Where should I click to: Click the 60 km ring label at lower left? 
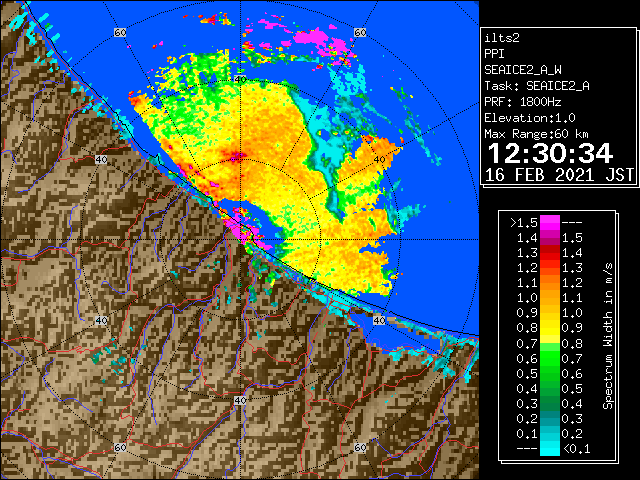(120, 447)
